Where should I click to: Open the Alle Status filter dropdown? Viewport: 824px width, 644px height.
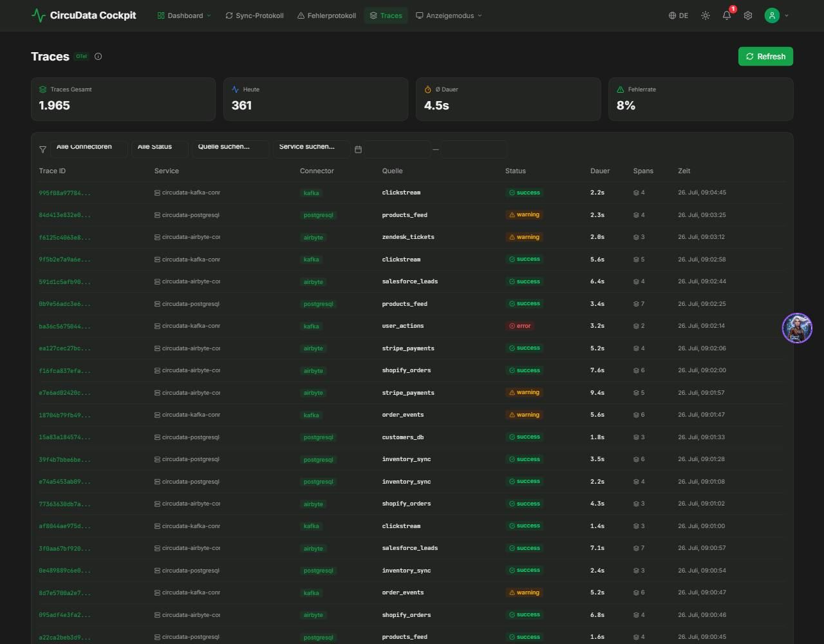pyautogui.click(x=160, y=149)
